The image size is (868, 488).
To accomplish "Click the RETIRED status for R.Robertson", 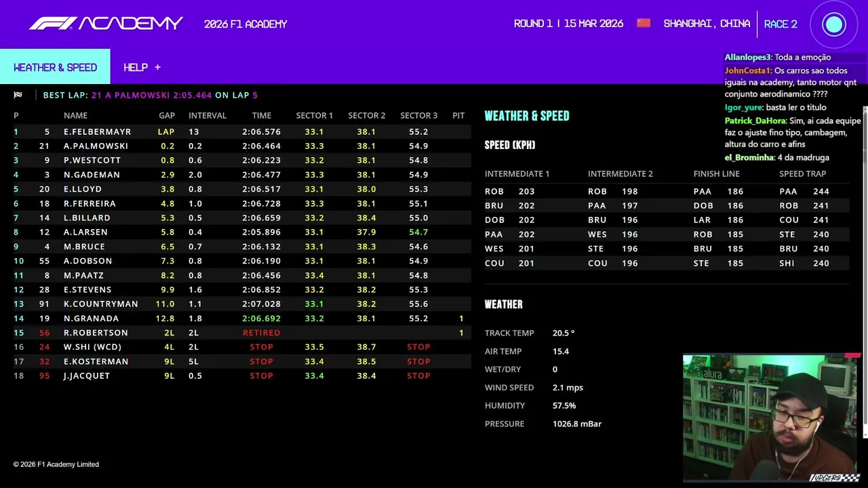I will pyautogui.click(x=261, y=333).
